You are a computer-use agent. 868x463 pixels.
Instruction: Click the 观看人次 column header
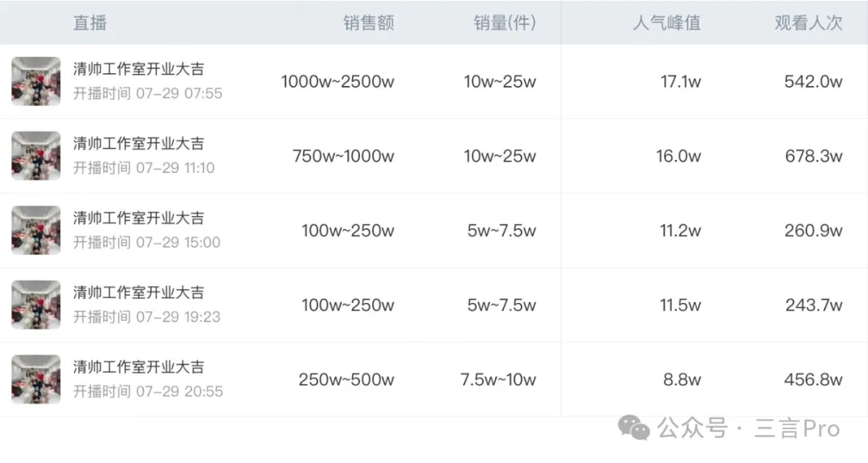(808, 23)
